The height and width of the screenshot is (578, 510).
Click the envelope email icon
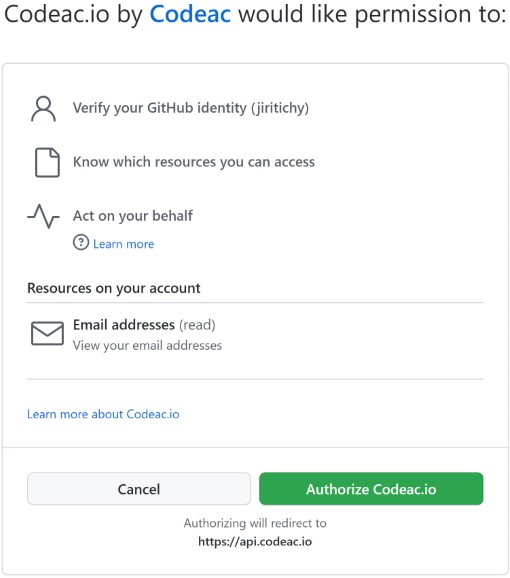tap(47, 334)
